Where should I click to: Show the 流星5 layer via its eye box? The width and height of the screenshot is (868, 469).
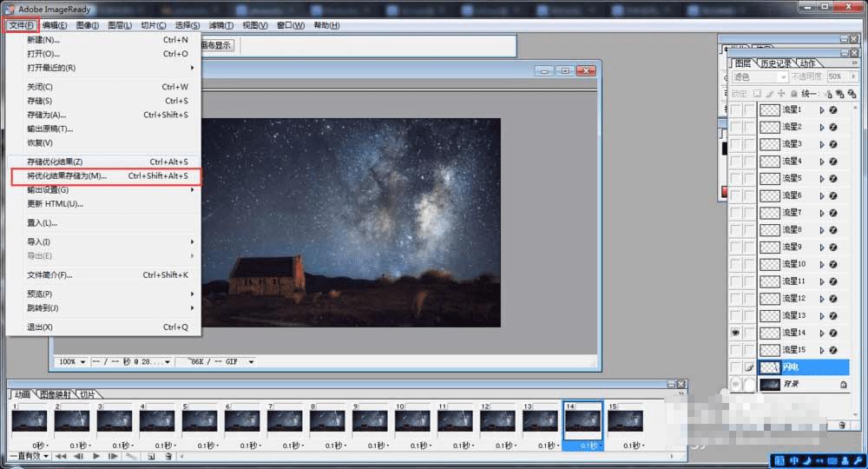[736, 179]
